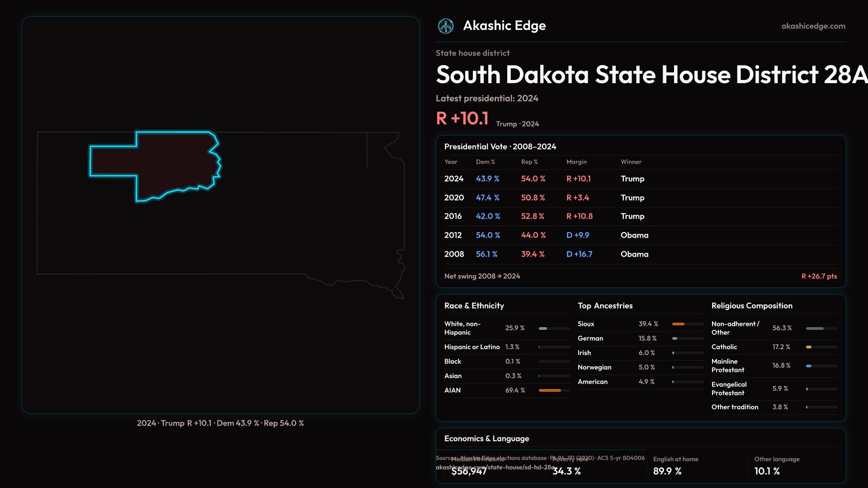Click the R +10.1 headline margin
868x488 pixels.
pyautogui.click(x=462, y=118)
